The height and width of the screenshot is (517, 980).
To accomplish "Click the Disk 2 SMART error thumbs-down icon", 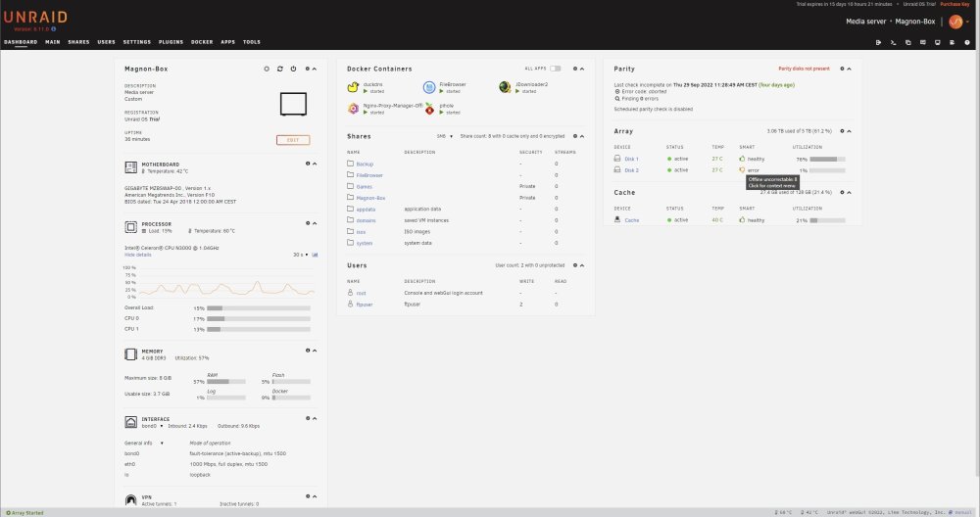I will [742, 169].
